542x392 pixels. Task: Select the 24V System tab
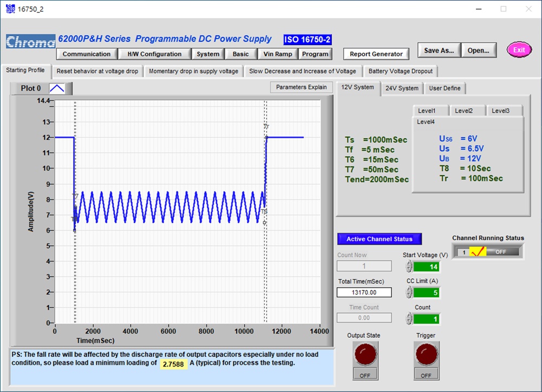[402, 88]
